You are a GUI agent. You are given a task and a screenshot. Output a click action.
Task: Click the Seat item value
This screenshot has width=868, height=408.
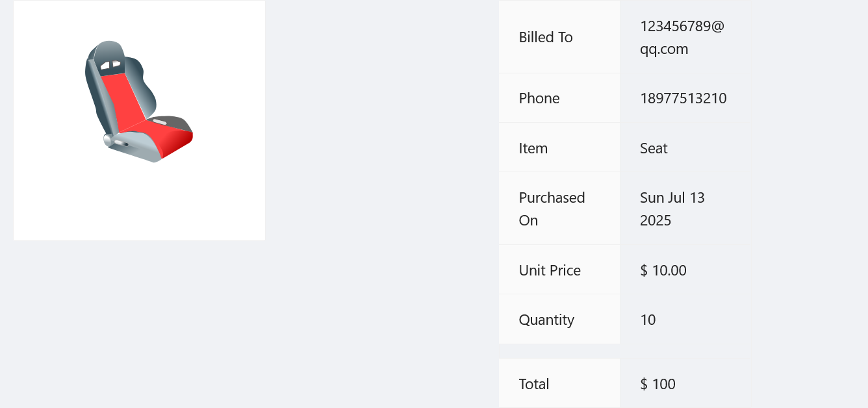(654, 148)
